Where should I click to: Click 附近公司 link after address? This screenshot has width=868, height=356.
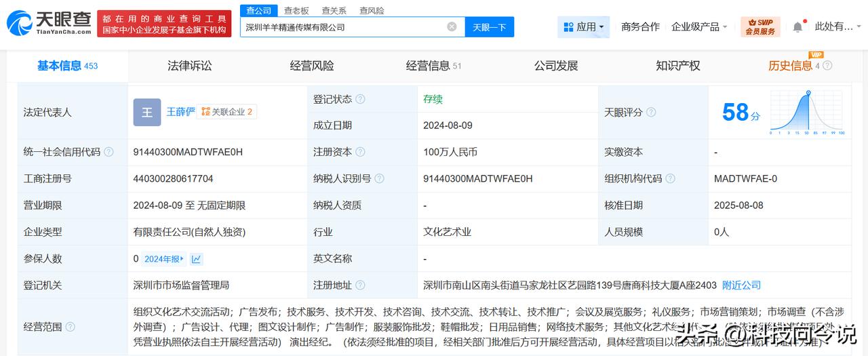click(742, 285)
